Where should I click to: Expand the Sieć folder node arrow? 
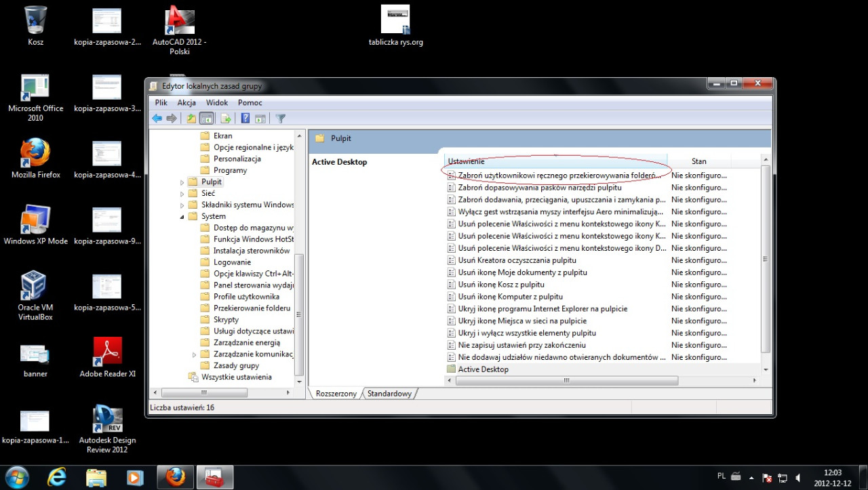pyautogui.click(x=182, y=194)
